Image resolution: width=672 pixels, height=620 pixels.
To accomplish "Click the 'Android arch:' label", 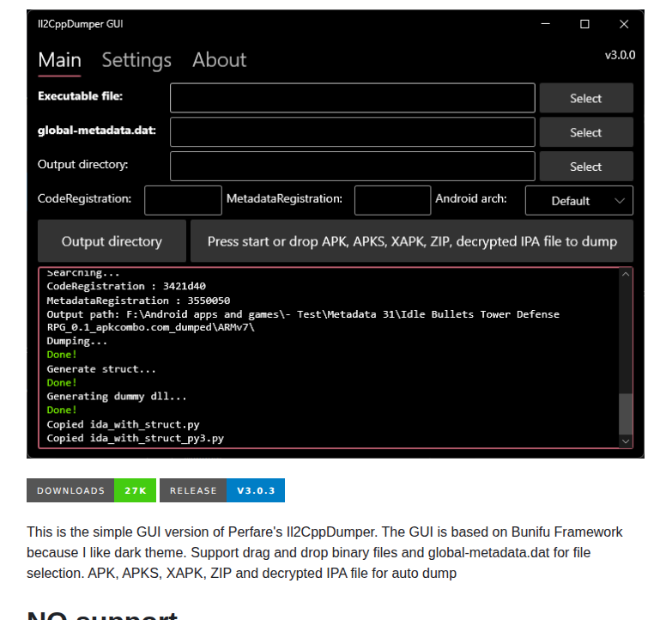I will pyautogui.click(x=471, y=198).
